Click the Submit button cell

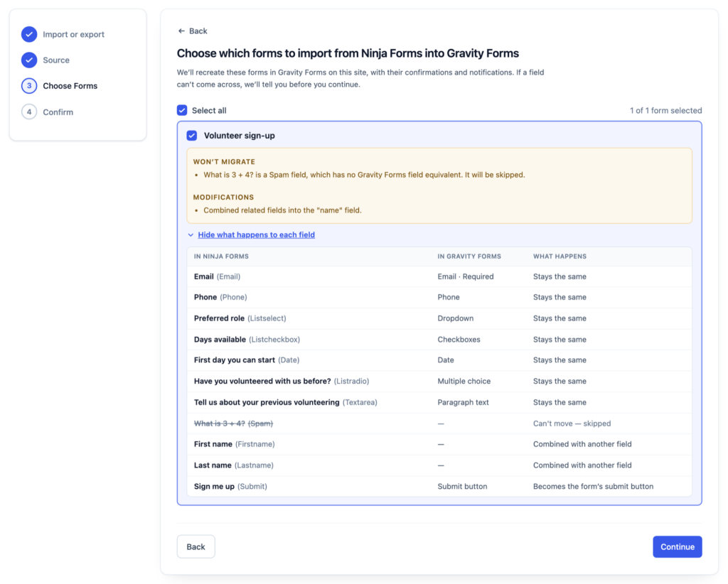point(462,487)
